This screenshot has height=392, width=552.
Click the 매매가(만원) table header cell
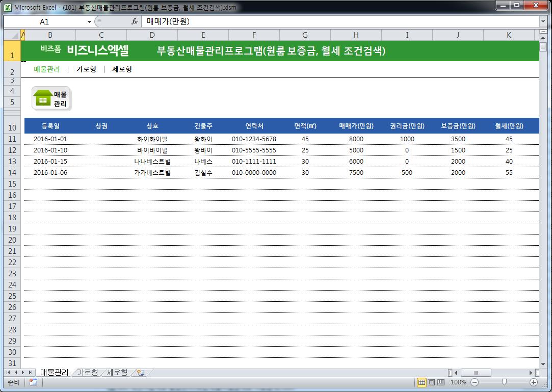tap(356, 126)
